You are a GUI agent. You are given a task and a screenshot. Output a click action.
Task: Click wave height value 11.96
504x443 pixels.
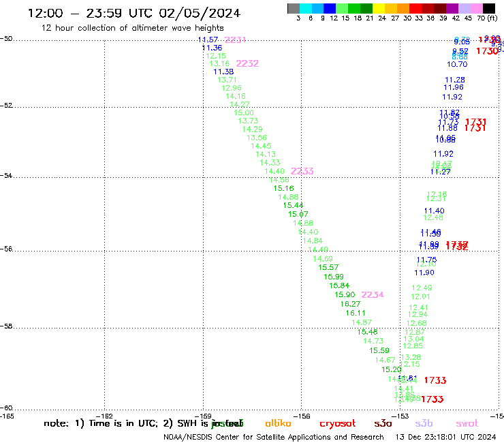coord(454,87)
